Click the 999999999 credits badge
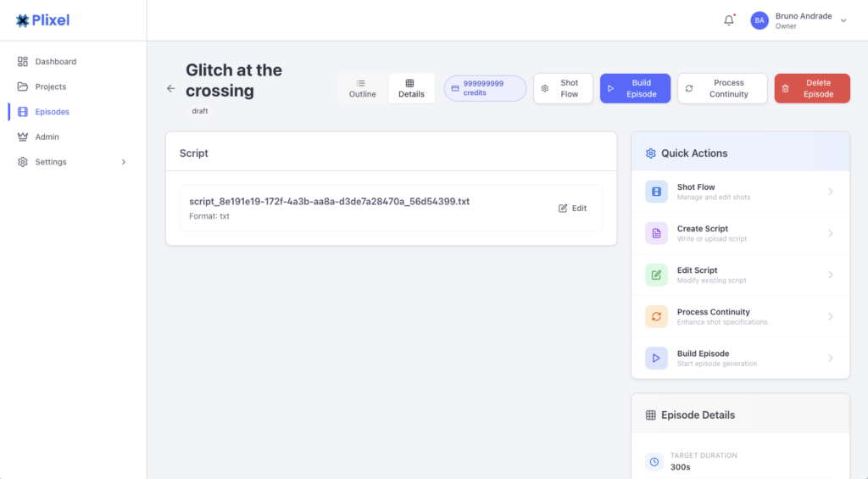868x479 pixels. tap(485, 88)
